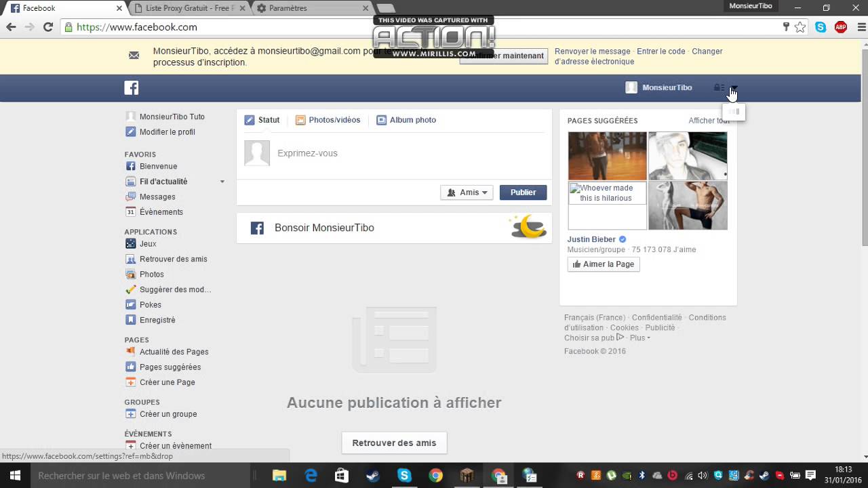868x488 pixels.
Task: Click the Adblock Plus extension icon
Action: (x=841, y=27)
